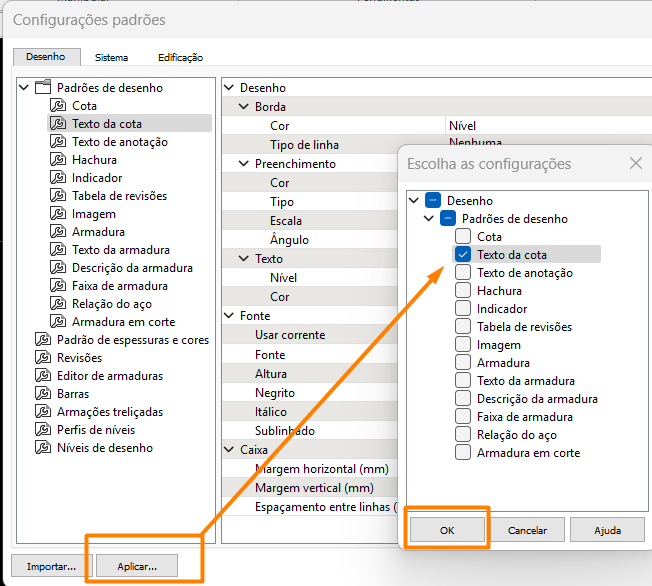Click the Nível value of Borda Cor
652x586 pixels.
coord(462,126)
